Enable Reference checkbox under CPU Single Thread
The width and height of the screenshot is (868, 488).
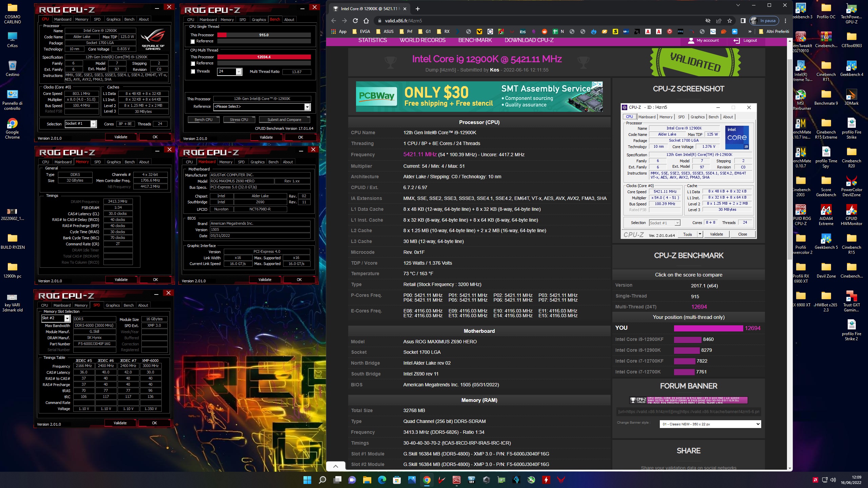tap(193, 41)
